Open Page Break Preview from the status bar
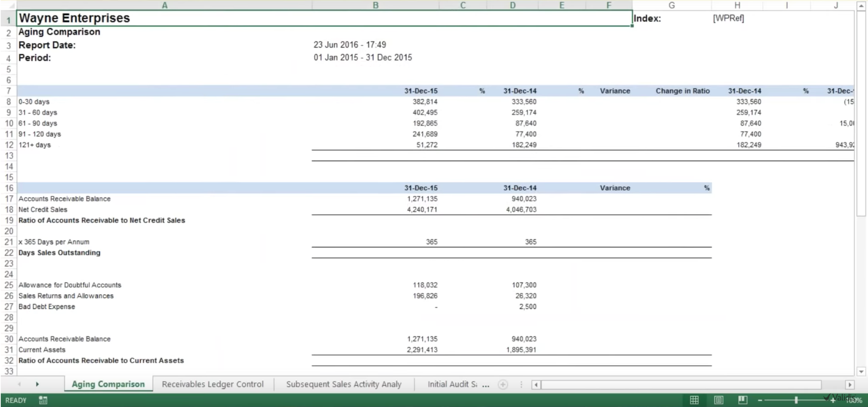 tap(743, 400)
